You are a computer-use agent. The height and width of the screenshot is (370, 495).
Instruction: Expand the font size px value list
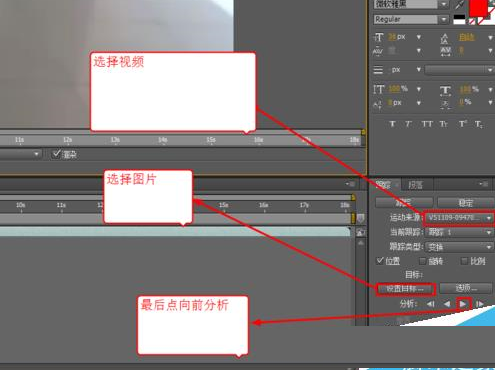[x=419, y=37]
